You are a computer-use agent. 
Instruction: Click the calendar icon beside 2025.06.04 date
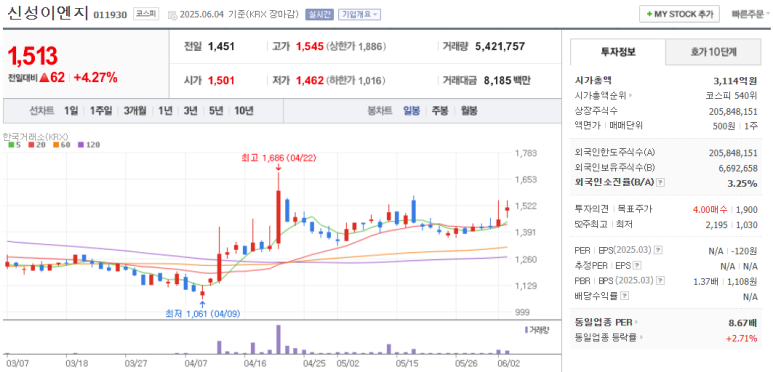[x=172, y=15]
